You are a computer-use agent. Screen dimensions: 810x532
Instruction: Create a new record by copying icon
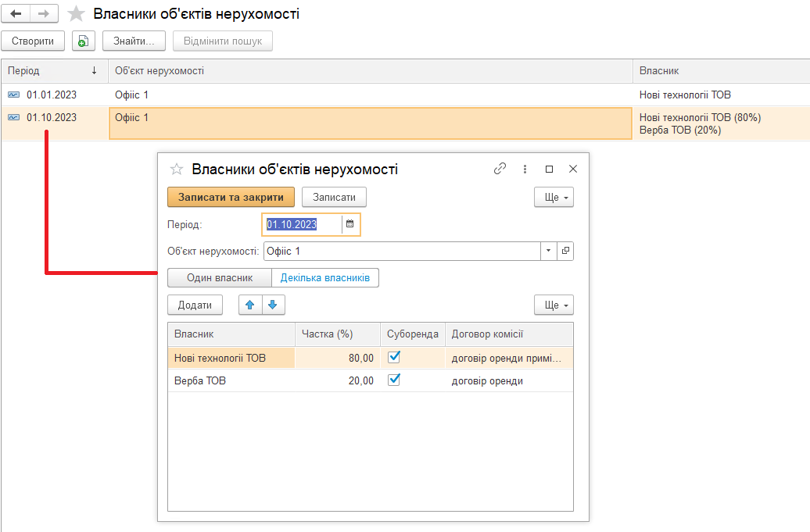(83, 41)
